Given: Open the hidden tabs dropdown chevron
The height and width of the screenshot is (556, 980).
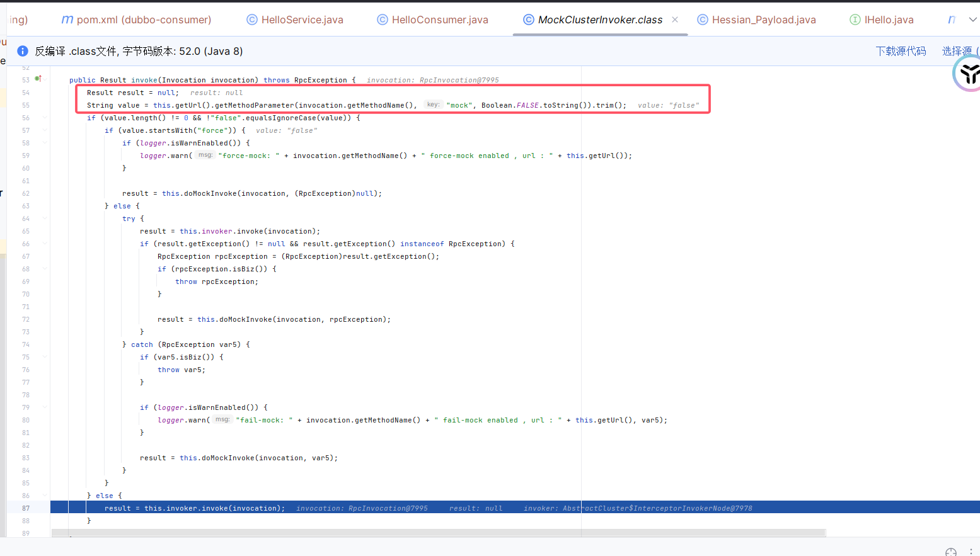Looking at the screenshot, I should (973, 20).
